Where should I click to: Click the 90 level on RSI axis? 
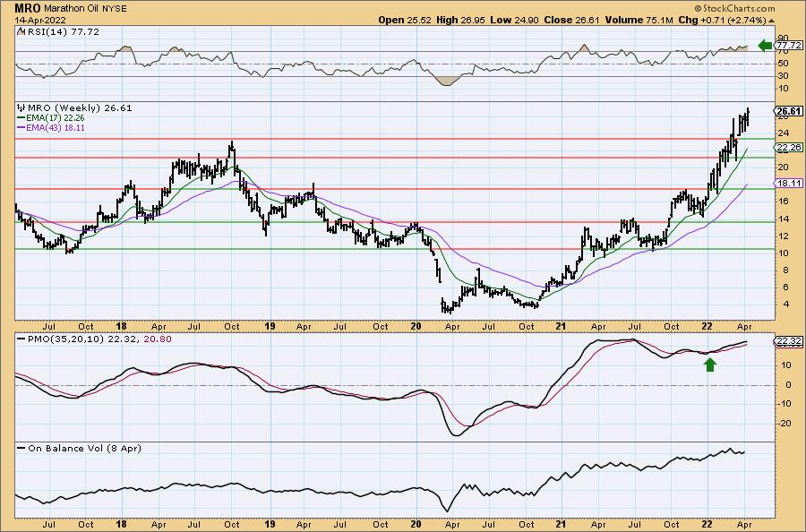784,38
